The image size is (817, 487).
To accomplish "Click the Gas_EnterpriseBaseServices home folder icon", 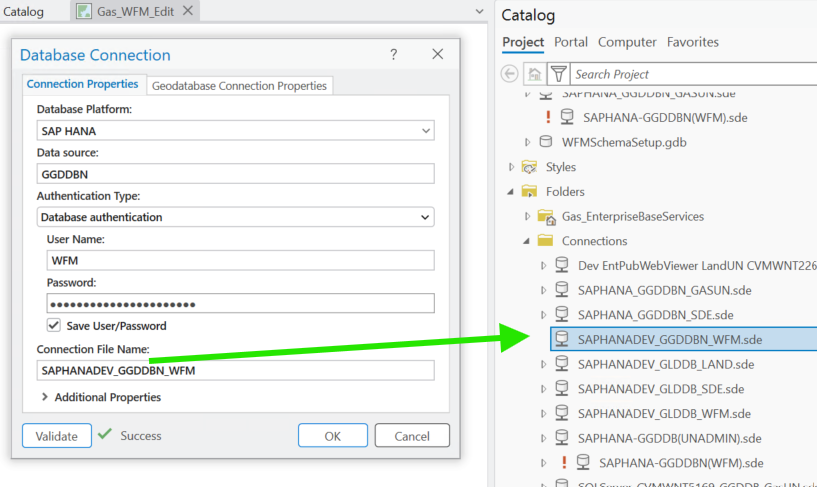I will 546,217.
